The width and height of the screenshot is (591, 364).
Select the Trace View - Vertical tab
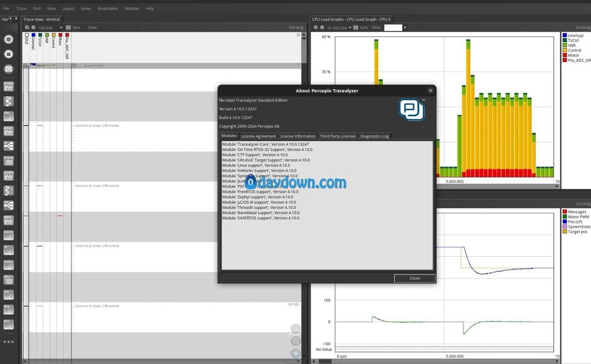point(42,19)
